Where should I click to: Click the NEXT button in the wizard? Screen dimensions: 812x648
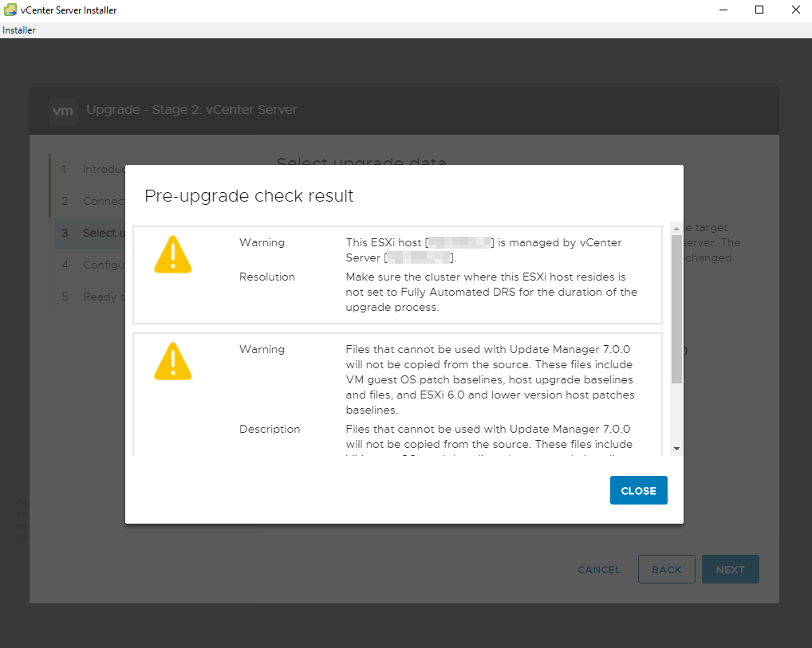(730, 569)
